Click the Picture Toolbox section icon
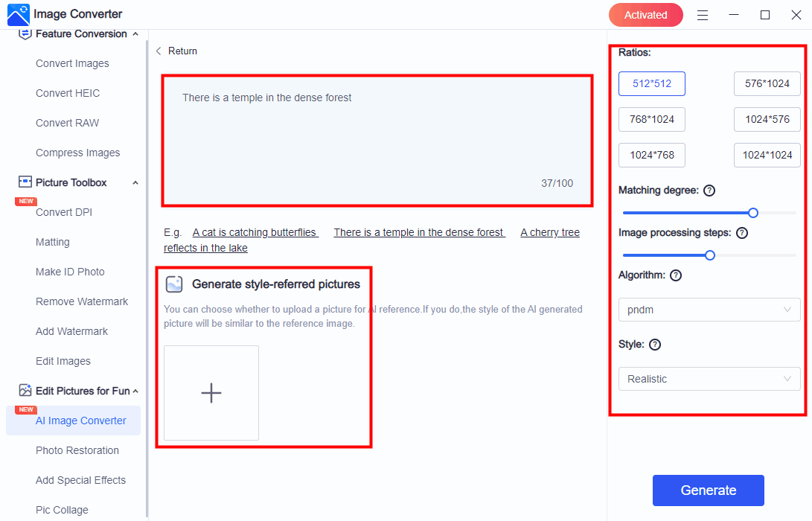Screen dimensions: 812x521 tap(25, 182)
